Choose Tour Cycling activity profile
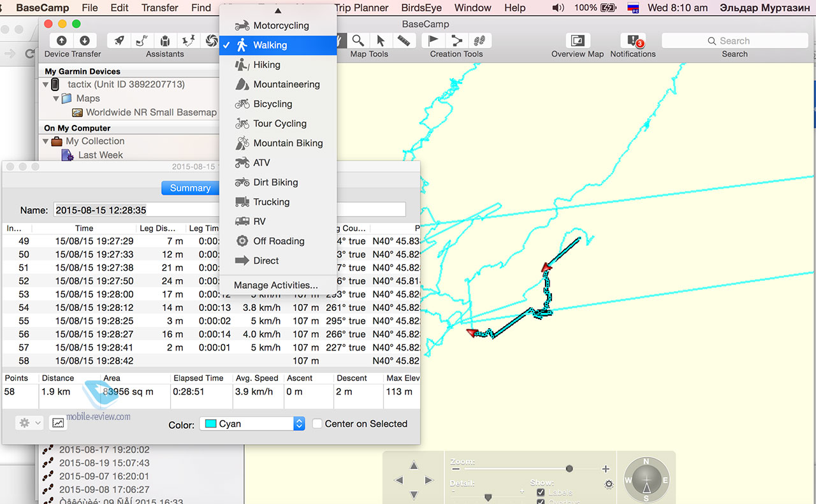 (277, 124)
